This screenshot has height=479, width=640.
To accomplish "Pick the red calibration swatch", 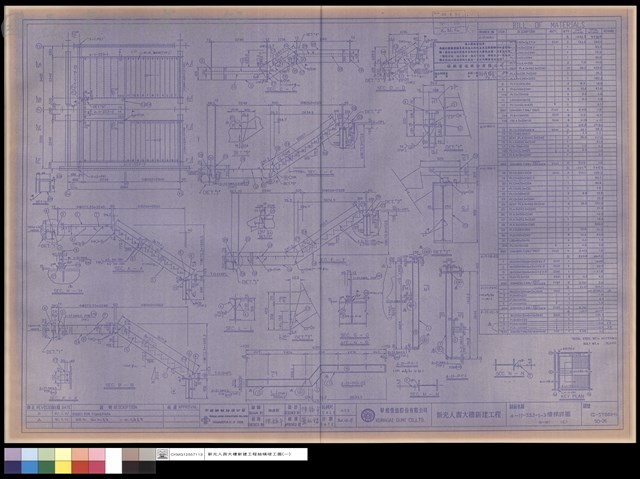I will (80, 468).
